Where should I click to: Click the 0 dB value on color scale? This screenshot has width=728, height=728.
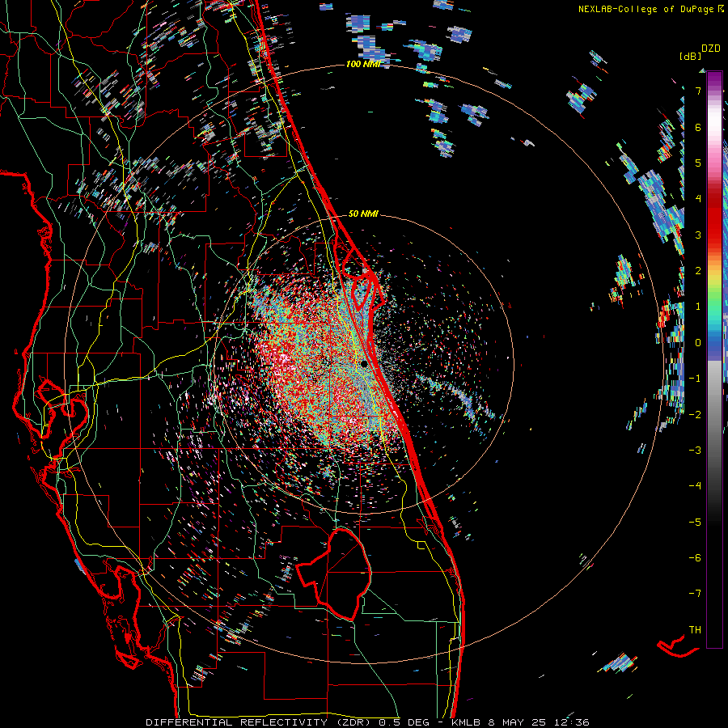[x=698, y=343]
